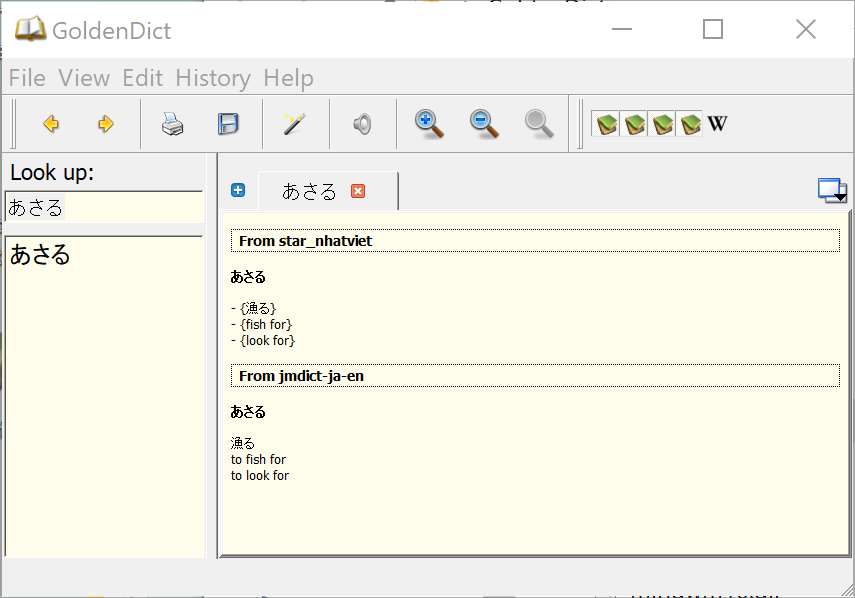Go forward with the right arrow icon
The height and width of the screenshot is (598, 855).
[x=106, y=124]
